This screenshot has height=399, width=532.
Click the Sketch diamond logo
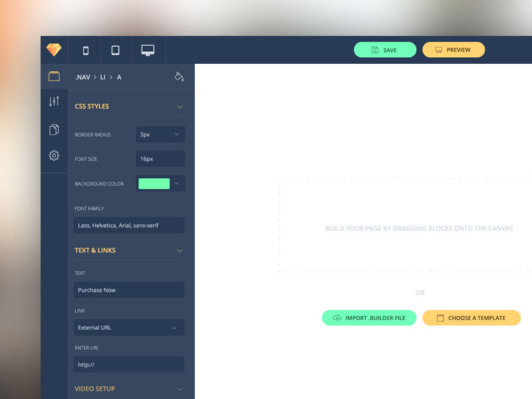tap(55, 49)
